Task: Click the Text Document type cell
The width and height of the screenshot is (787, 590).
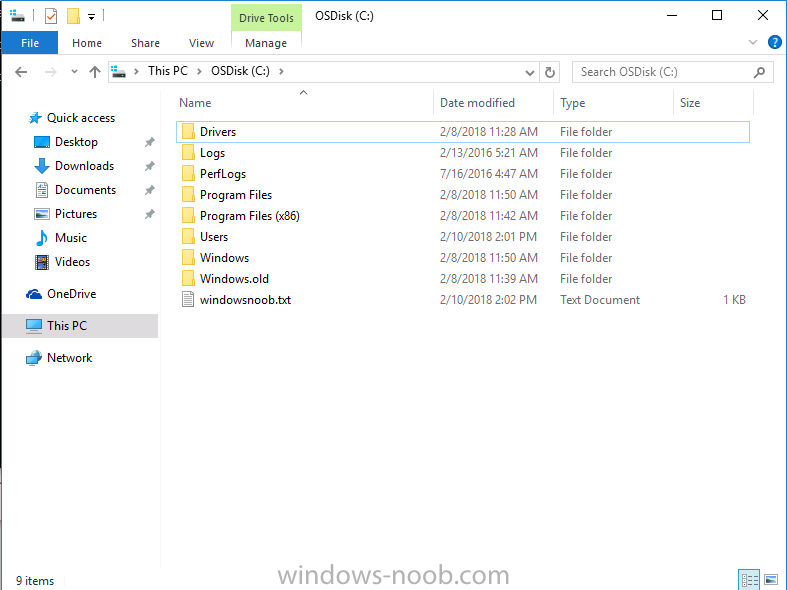Action: [600, 300]
